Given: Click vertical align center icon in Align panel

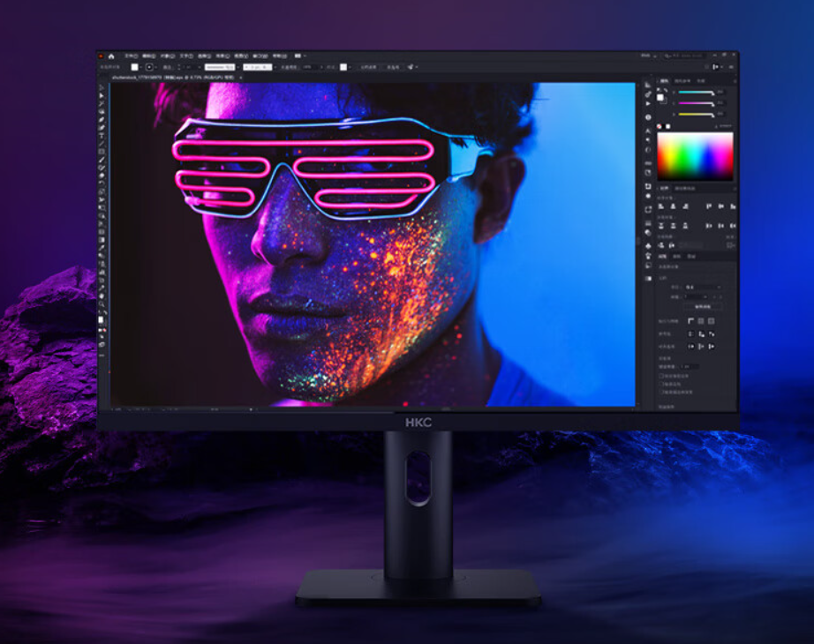Looking at the screenshot, I should pos(721,206).
